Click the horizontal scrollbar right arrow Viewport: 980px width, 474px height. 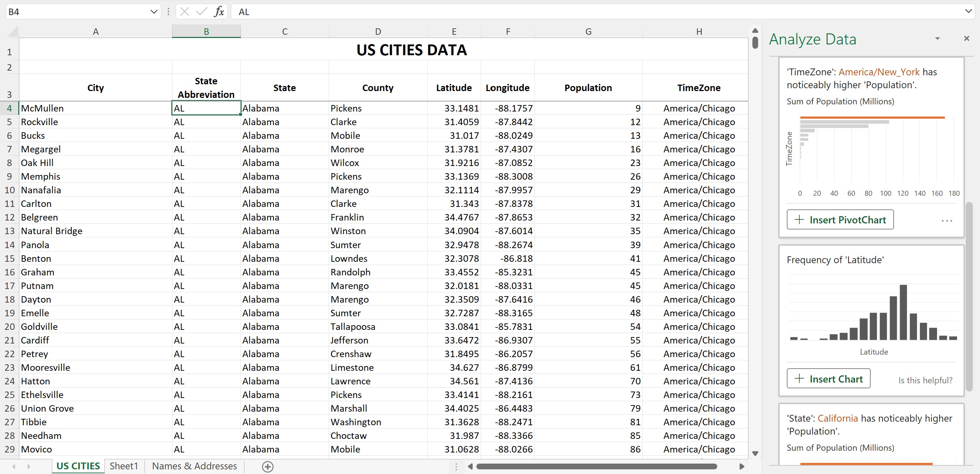tap(742, 466)
